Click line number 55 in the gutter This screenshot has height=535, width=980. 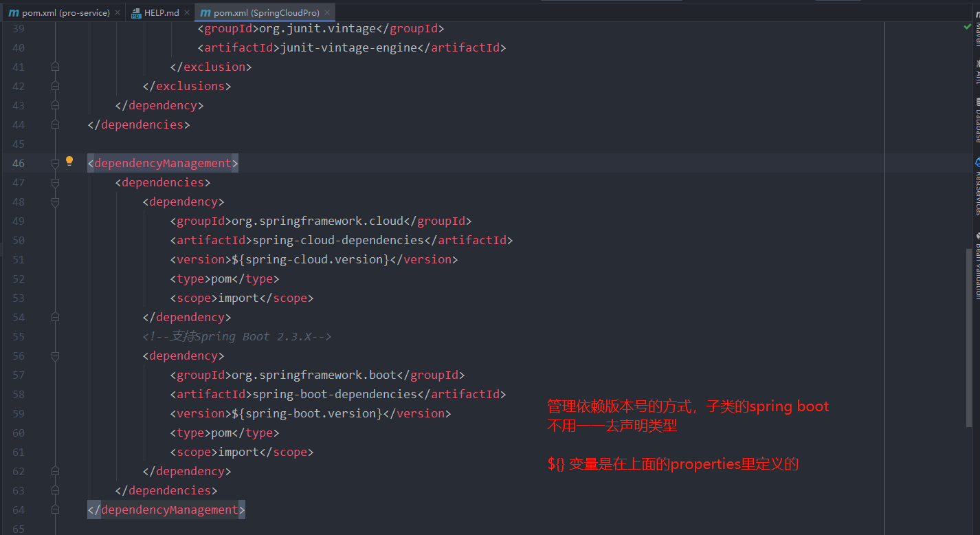19,336
